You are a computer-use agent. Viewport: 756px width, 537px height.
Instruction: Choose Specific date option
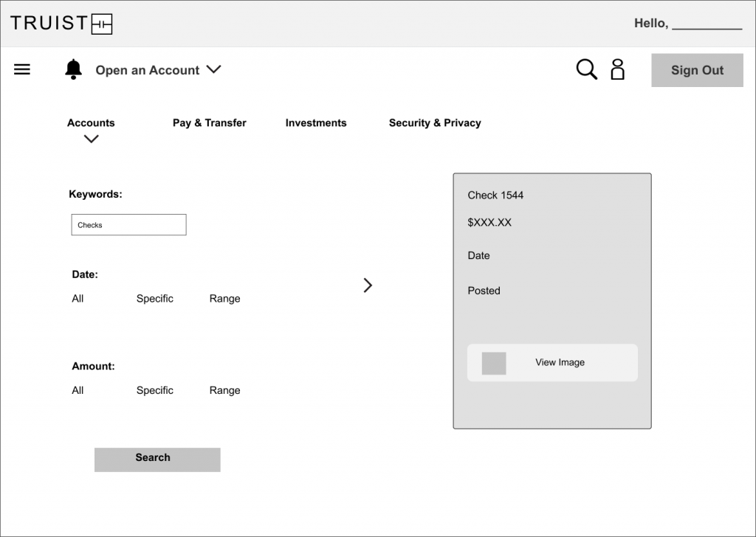[154, 299]
